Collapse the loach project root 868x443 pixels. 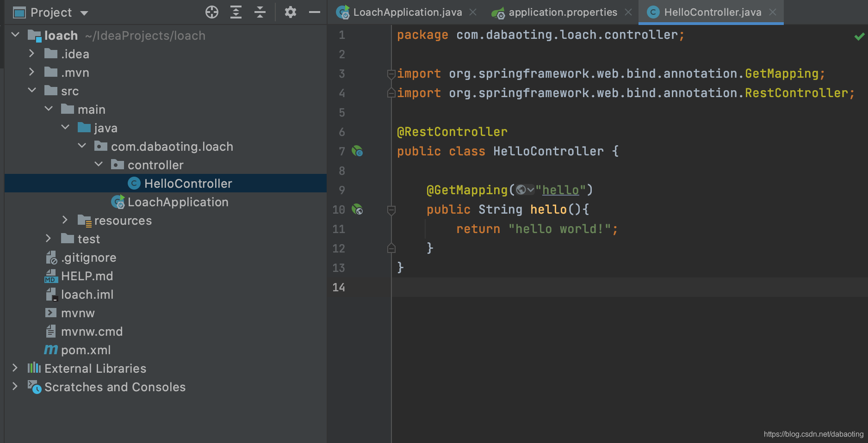[15, 35]
